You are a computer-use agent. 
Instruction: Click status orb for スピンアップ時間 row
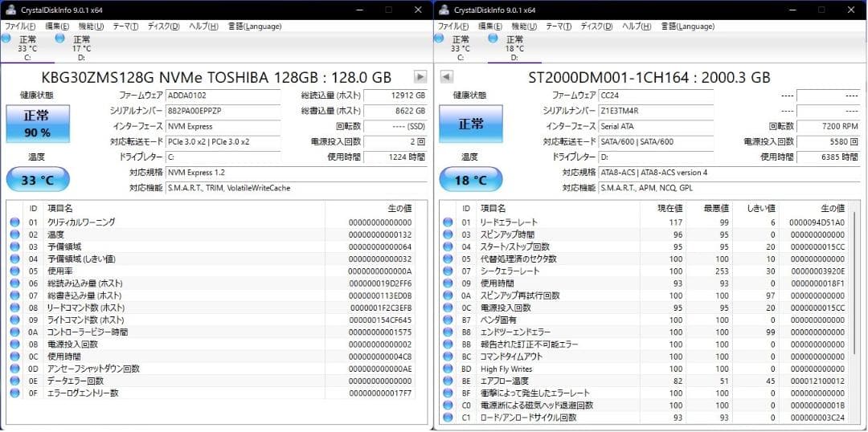[448, 234]
